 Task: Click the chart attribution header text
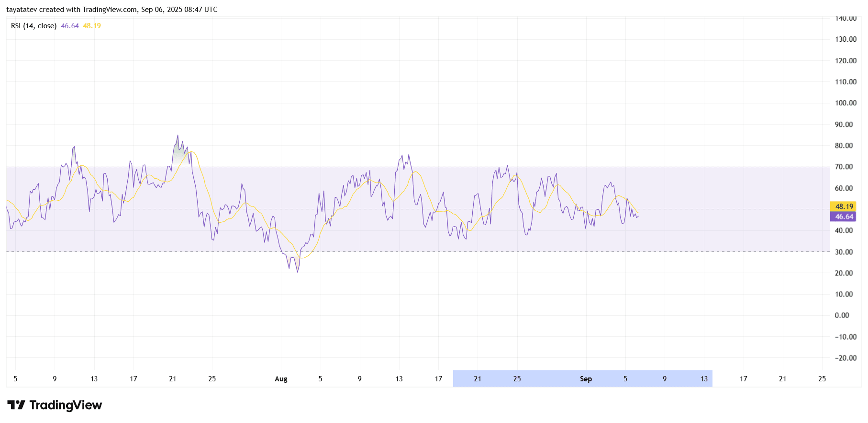(x=111, y=10)
